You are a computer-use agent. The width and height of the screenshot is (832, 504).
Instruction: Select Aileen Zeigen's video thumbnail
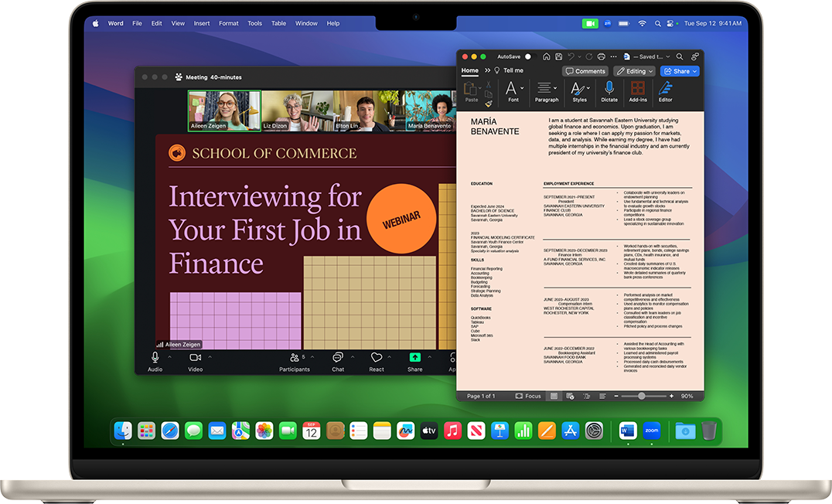(224, 111)
